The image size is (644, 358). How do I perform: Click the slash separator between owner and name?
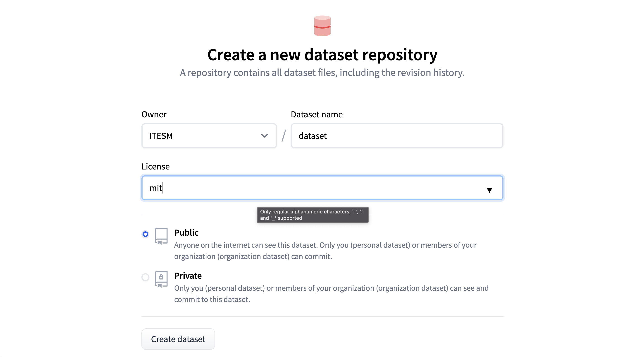[x=284, y=136]
